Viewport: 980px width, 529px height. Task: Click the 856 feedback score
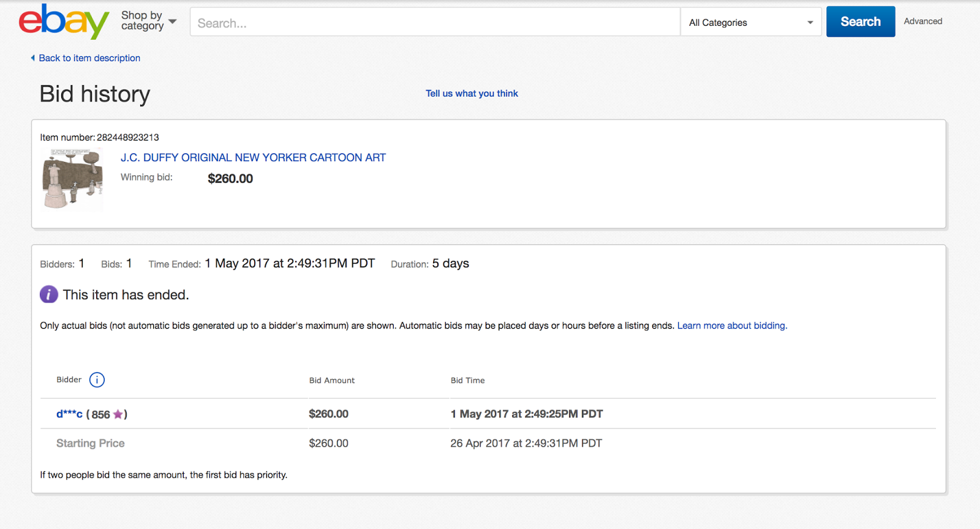(101, 415)
